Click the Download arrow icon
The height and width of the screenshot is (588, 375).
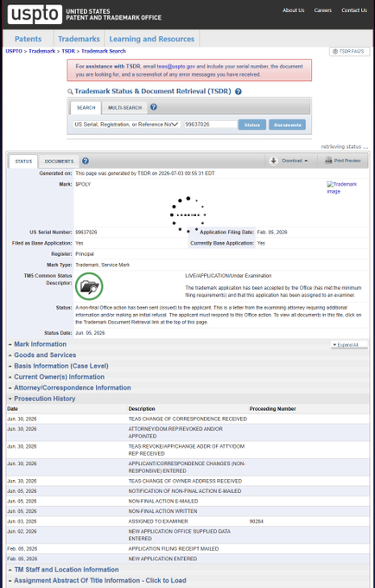274,161
